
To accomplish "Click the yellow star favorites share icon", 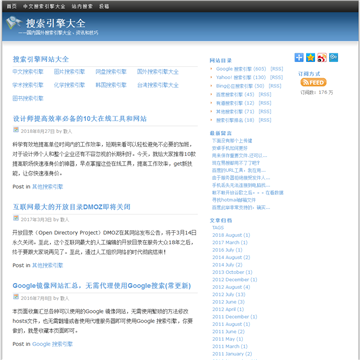I will pyautogui.click(x=310, y=57).
